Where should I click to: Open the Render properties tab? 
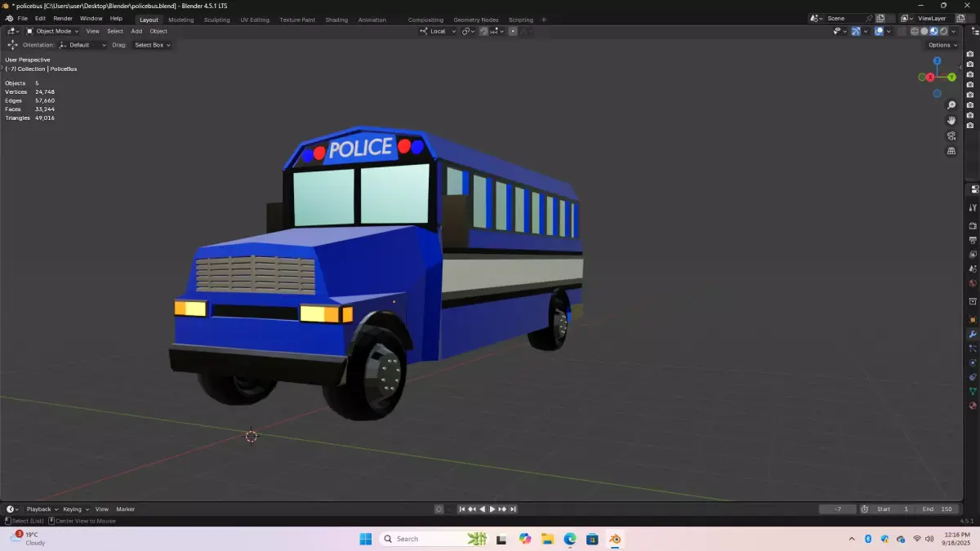(973, 225)
